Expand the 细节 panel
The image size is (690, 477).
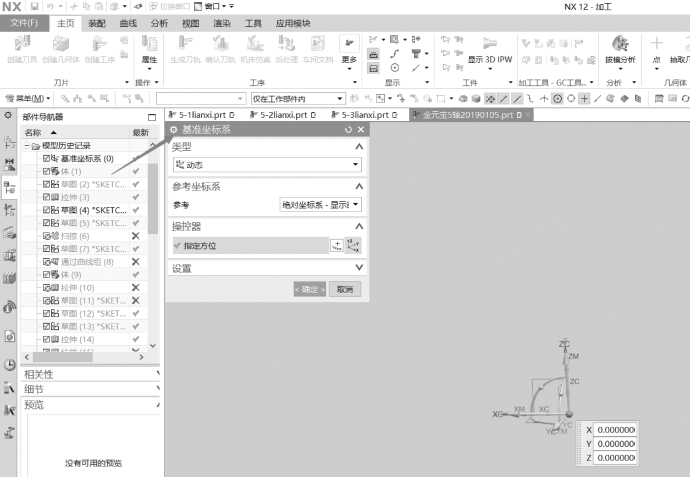pyautogui.click(x=90, y=389)
